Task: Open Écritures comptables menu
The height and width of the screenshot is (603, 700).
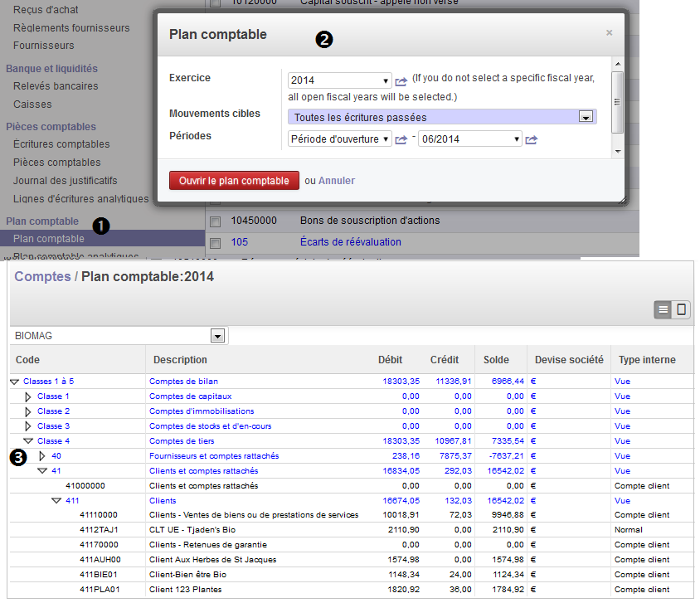Action: (61, 144)
